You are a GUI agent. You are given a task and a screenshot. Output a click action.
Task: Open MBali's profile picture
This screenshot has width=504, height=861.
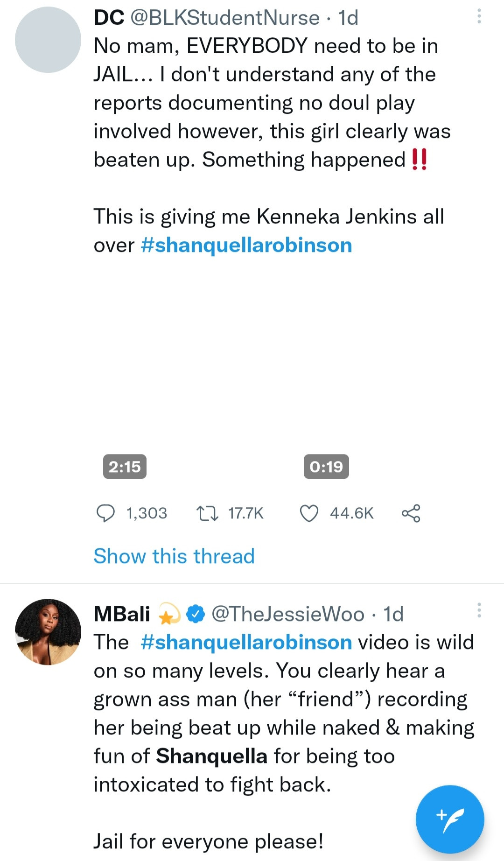tap(48, 632)
